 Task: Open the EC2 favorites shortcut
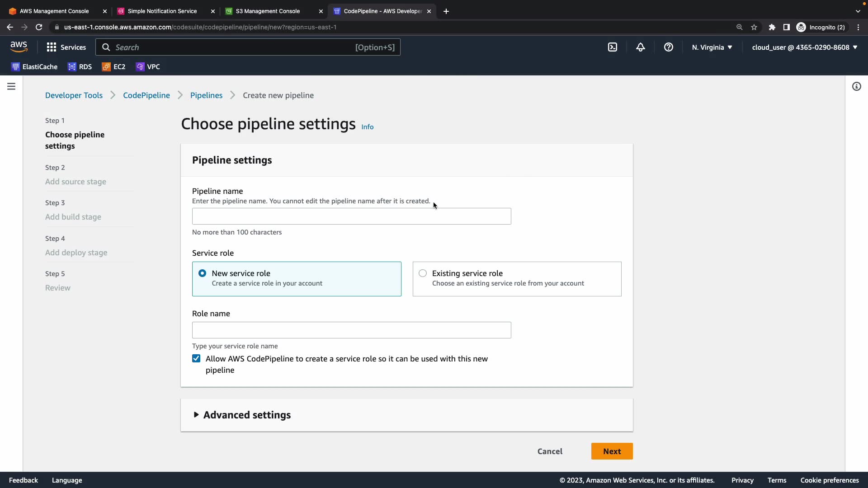coord(114,67)
